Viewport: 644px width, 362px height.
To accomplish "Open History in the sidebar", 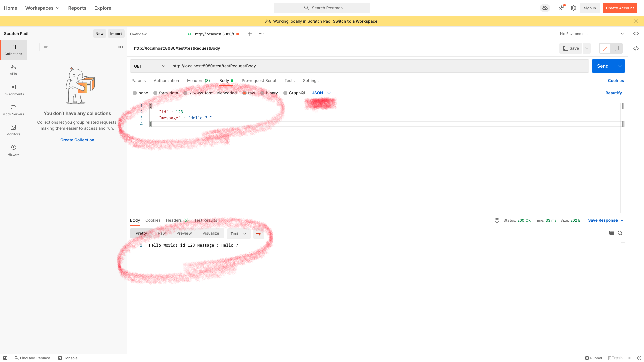I will click(x=13, y=150).
